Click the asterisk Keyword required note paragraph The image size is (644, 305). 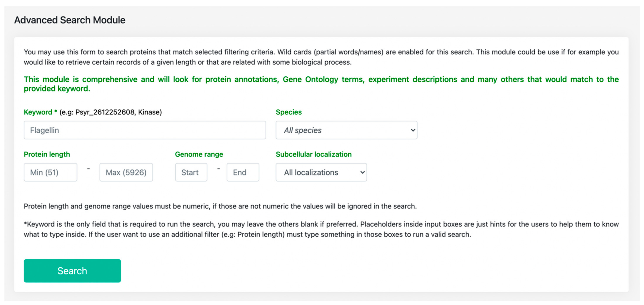point(321,229)
